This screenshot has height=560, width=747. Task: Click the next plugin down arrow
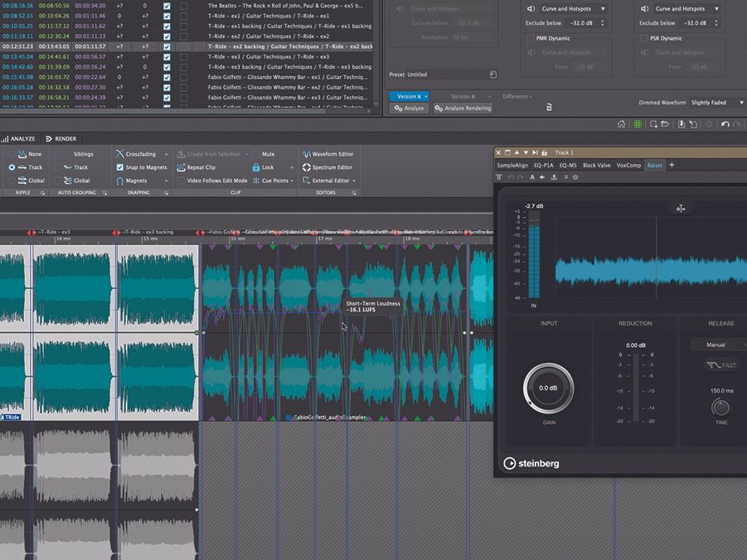pyautogui.click(x=526, y=153)
